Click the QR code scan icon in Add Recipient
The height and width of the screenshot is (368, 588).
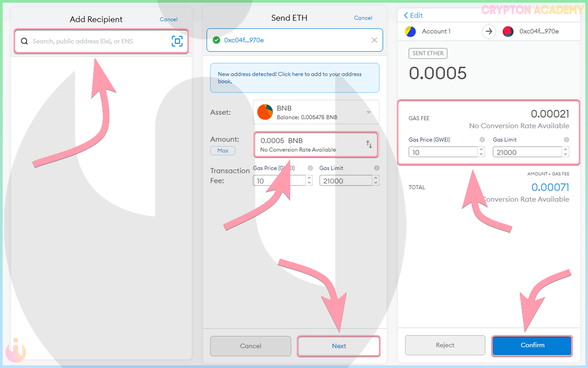pos(177,41)
